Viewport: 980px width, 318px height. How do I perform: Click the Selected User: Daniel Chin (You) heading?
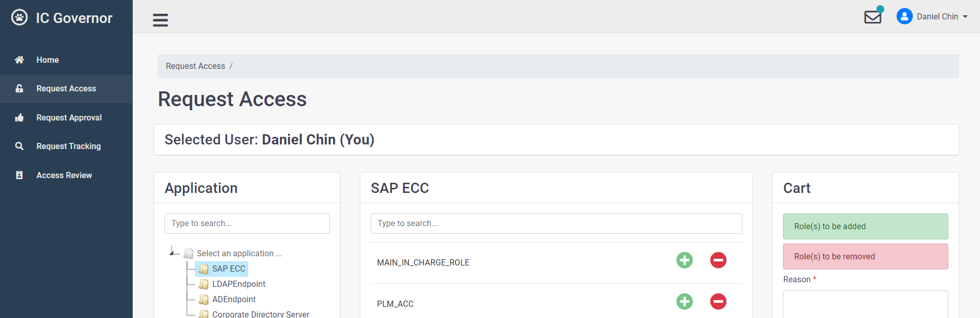pos(269,140)
